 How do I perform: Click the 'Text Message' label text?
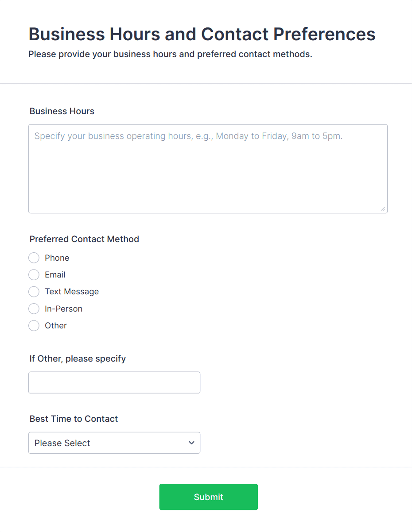72,292
